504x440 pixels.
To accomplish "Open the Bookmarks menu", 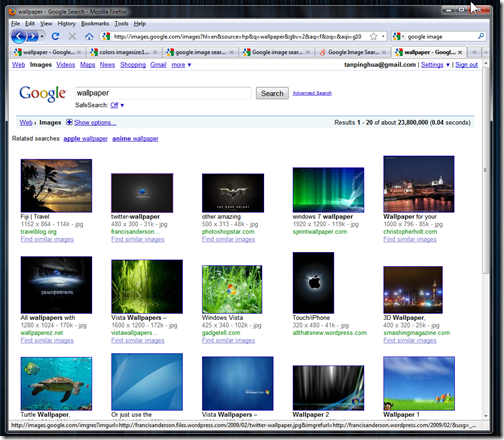I will [x=95, y=24].
